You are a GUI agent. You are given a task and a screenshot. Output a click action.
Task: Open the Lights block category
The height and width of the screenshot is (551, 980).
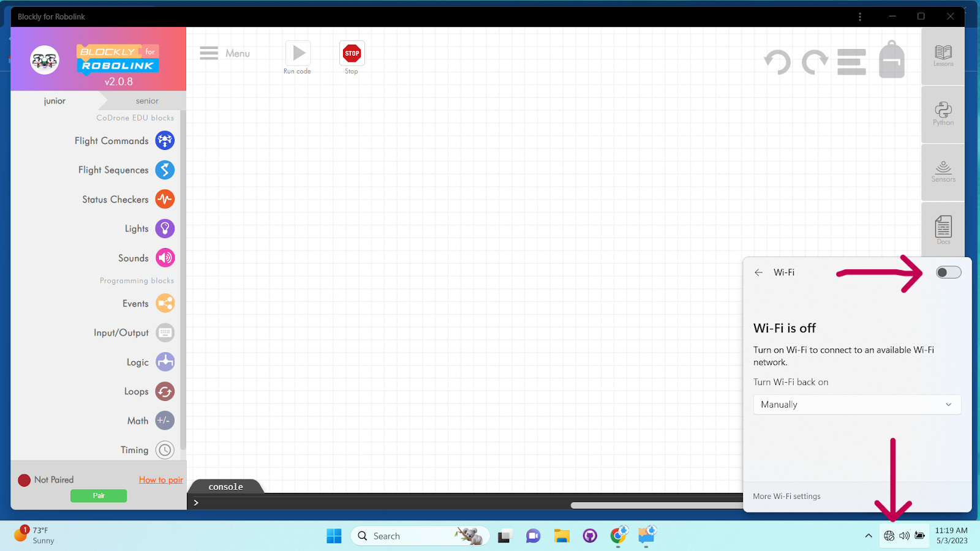149,229
